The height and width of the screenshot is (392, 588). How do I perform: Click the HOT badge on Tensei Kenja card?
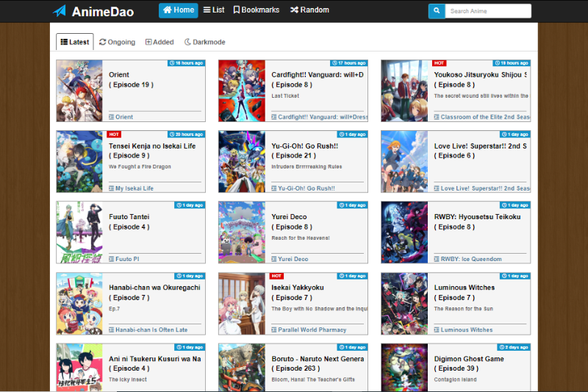(x=114, y=135)
